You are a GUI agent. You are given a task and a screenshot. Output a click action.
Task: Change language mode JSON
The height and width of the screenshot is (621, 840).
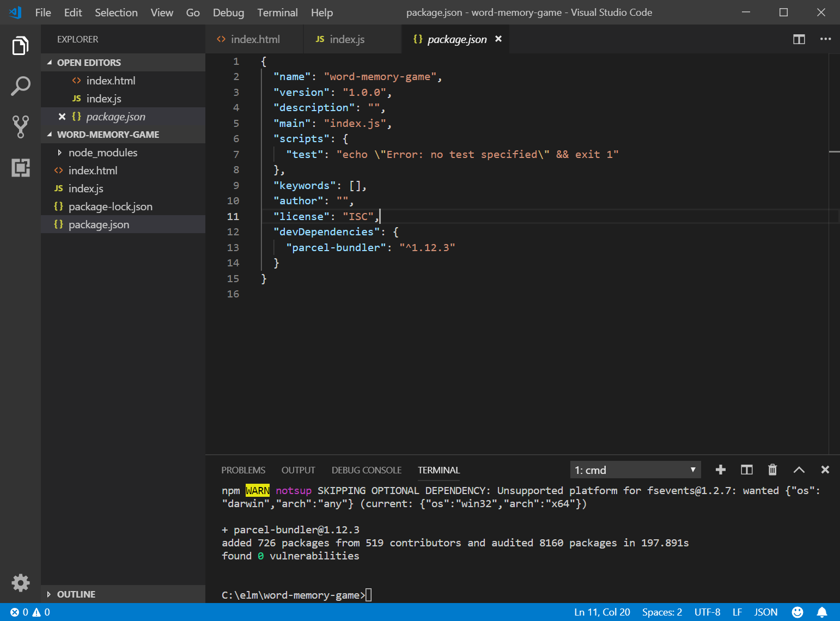(x=765, y=612)
